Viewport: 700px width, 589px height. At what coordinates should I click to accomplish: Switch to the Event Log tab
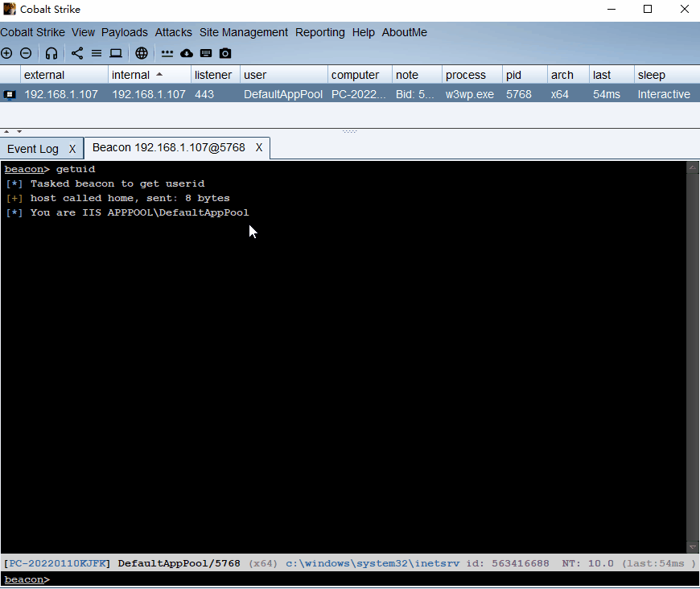click(33, 149)
